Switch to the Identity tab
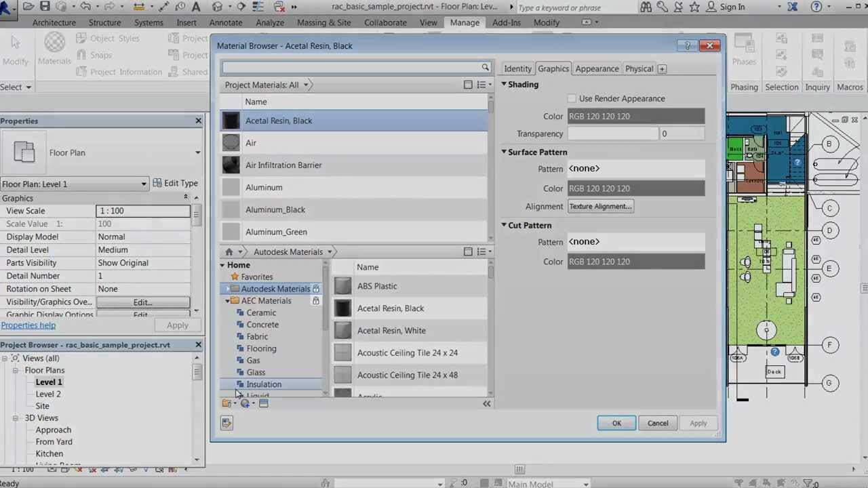Image resolution: width=868 pixels, height=488 pixels. 517,68
